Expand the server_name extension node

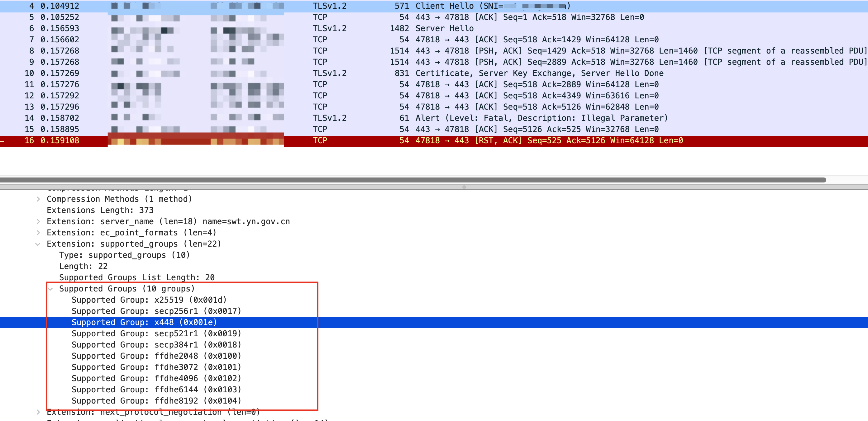pyautogui.click(x=38, y=222)
